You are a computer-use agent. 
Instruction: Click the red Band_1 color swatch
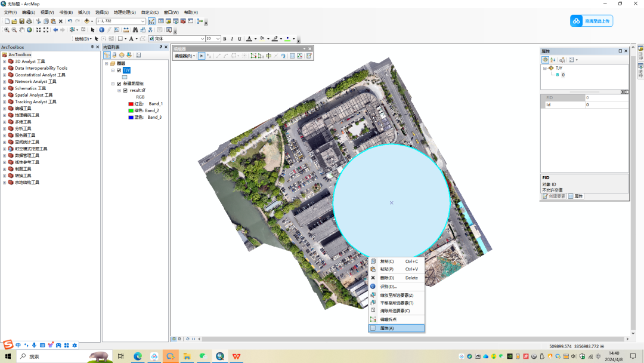[x=131, y=104]
